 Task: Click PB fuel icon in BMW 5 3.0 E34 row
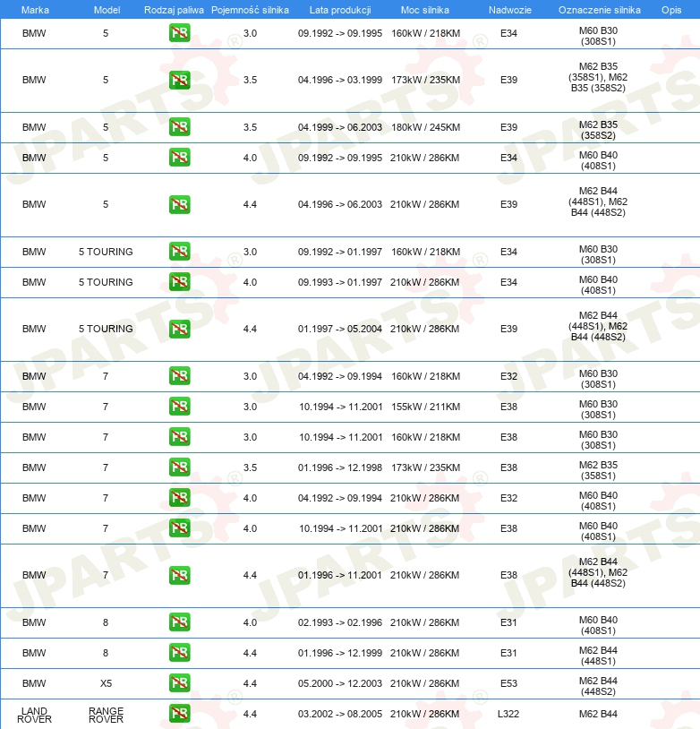pyautogui.click(x=179, y=33)
